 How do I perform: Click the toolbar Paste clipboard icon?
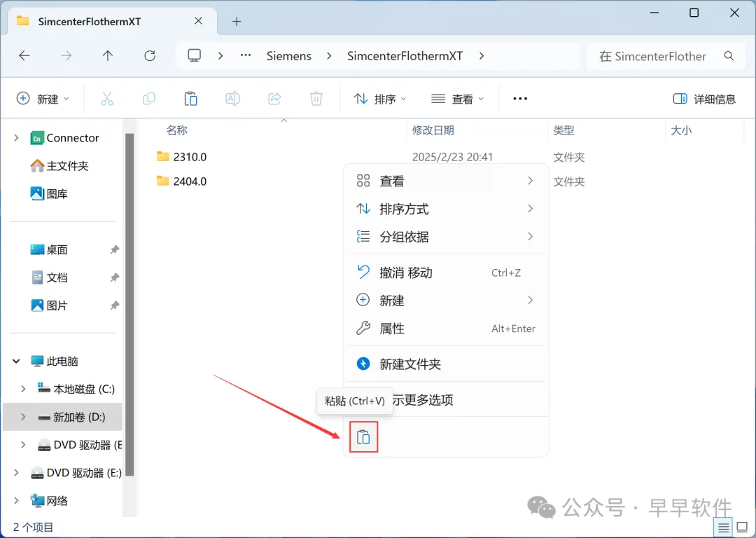tap(191, 99)
